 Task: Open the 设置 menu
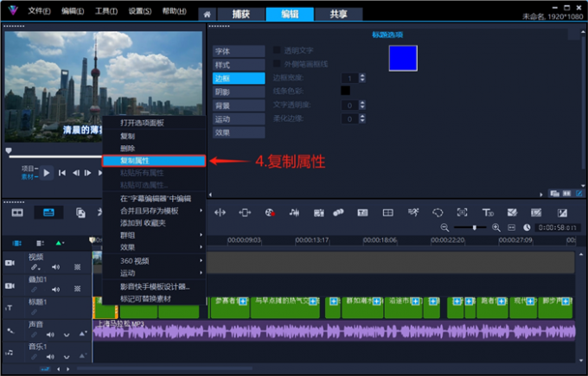tap(140, 11)
